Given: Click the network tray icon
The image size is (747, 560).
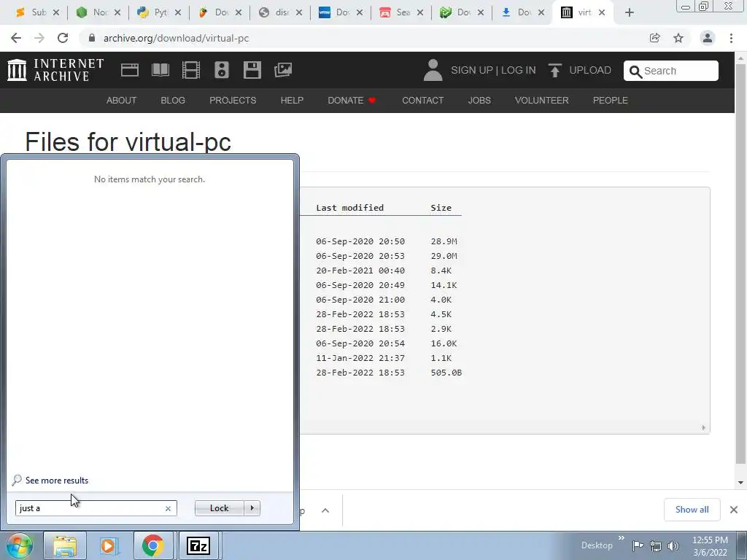Looking at the screenshot, I should coord(656,546).
